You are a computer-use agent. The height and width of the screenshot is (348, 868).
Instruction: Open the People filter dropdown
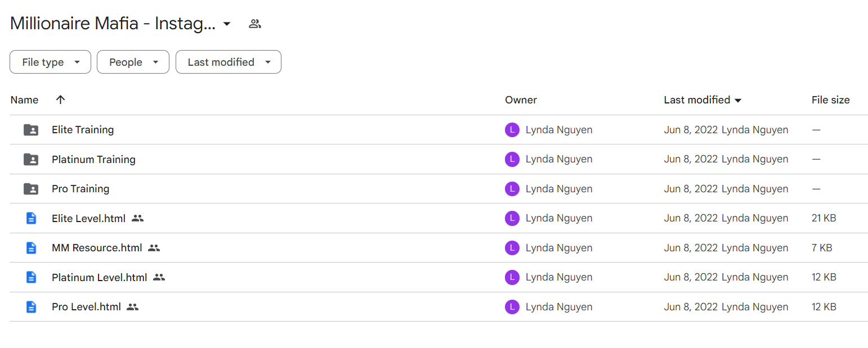tap(133, 62)
